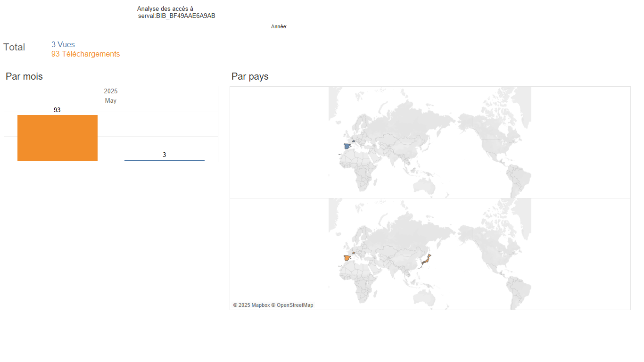644x362 pixels.
Task: Click the "93 Téléchargements" total text
Action: tap(86, 54)
